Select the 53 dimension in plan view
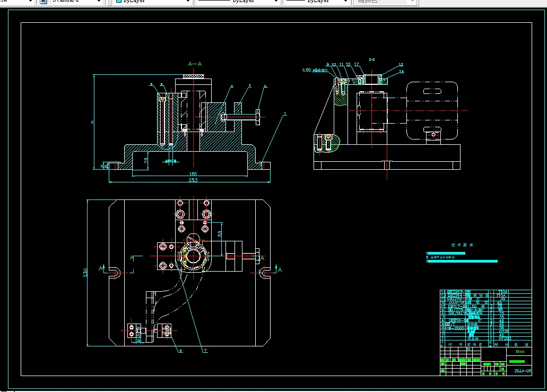 pyautogui.click(x=220, y=234)
